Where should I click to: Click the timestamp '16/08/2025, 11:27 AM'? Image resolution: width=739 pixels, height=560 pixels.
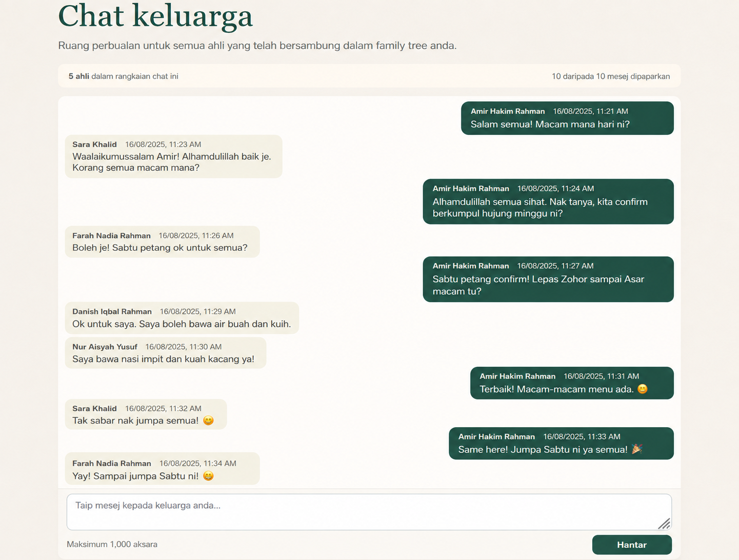coord(555,266)
